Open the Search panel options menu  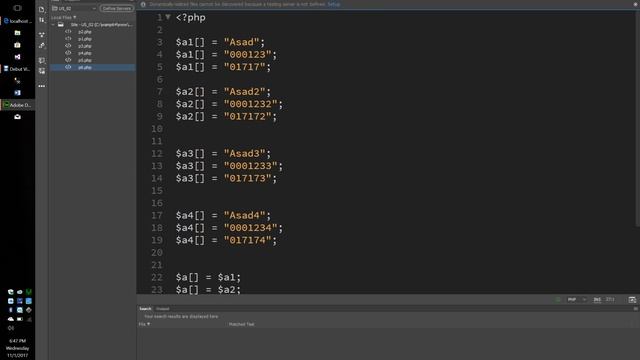pos(636,309)
